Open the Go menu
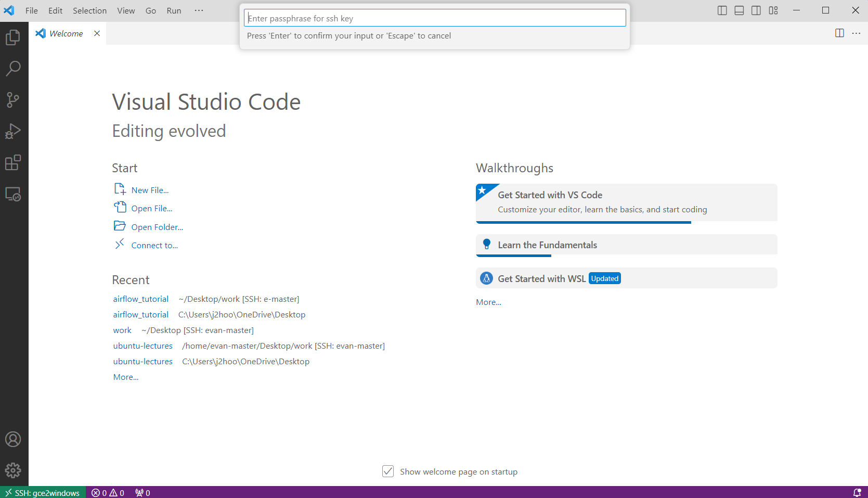Image resolution: width=868 pixels, height=498 pixels. tap(151, 10)
